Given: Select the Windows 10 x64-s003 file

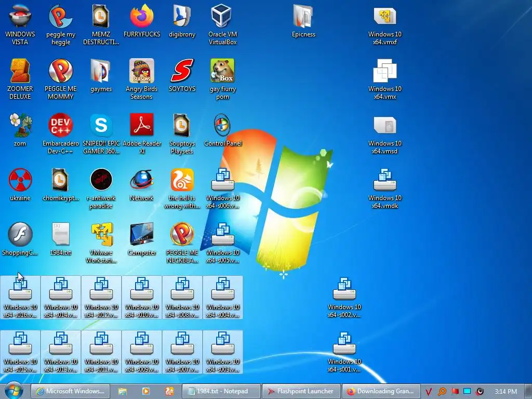Looking at the screenshot, I should (222, 352).
